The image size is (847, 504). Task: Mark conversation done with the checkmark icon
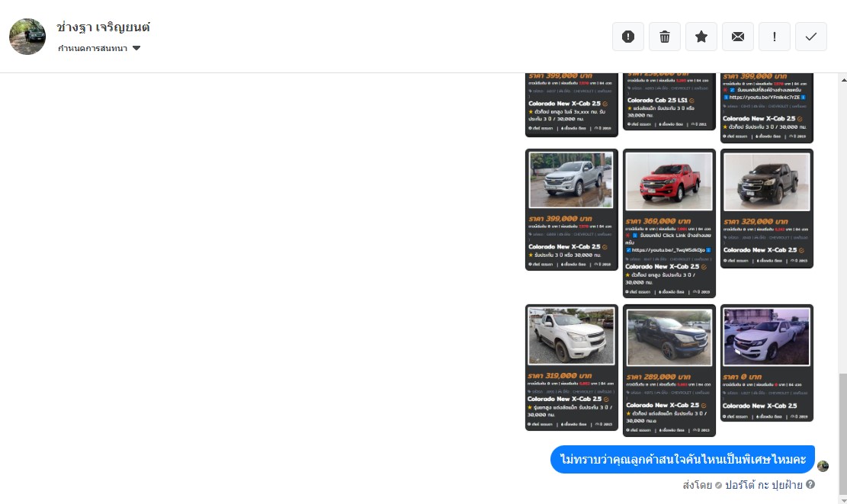click(x=811, y=37)
